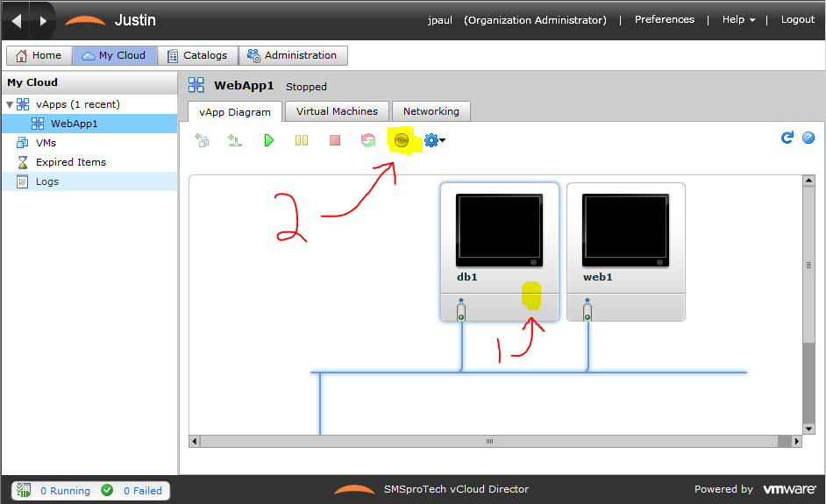Open the Help dropdown menu
Image resolution: width=826 pixels, height=504 pixels.
(x=738, y=19)
